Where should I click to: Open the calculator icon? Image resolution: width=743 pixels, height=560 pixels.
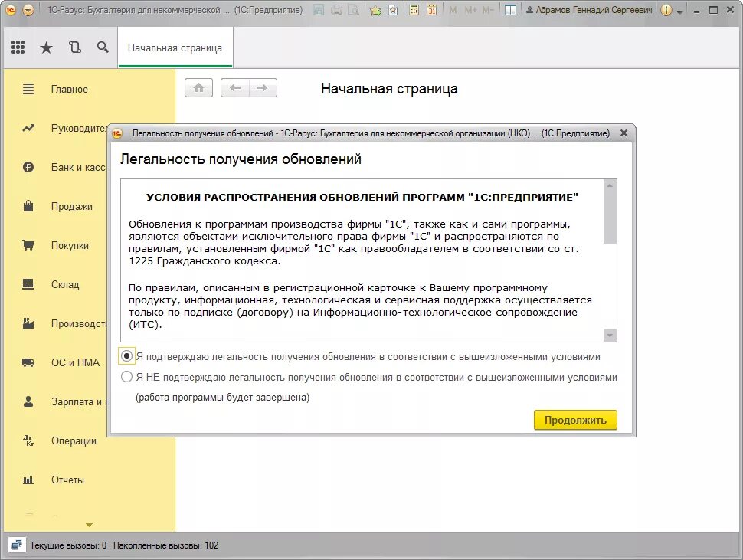[x=414, y=10]
